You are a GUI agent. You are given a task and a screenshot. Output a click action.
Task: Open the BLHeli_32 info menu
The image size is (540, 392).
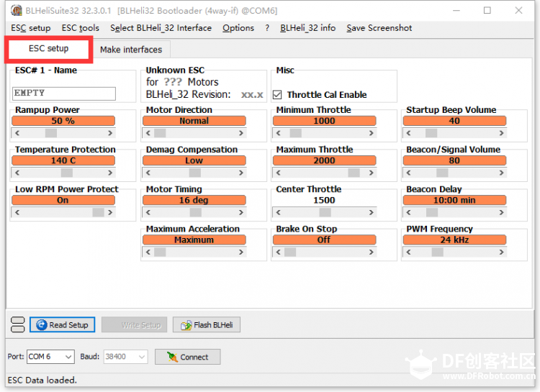(308, 28)
